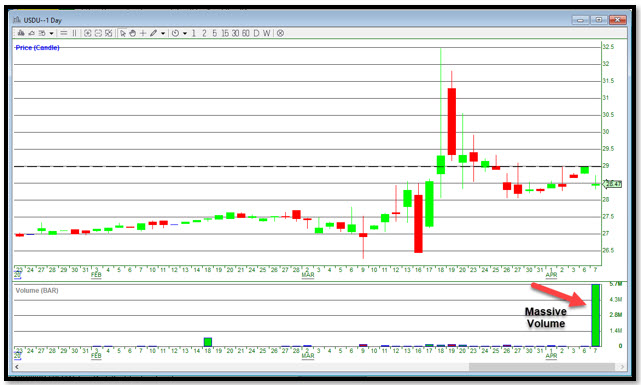Click the vertical lines toolbar icon

coord(74,34)
